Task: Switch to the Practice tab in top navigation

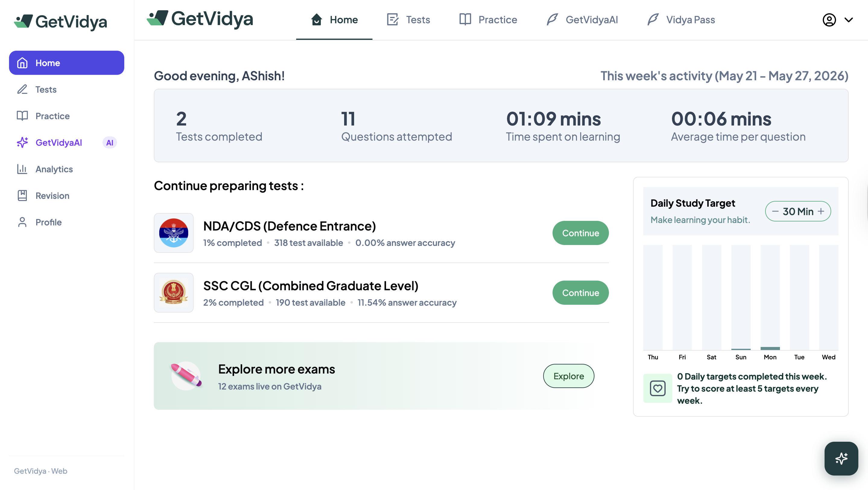Action: [488, 20]
